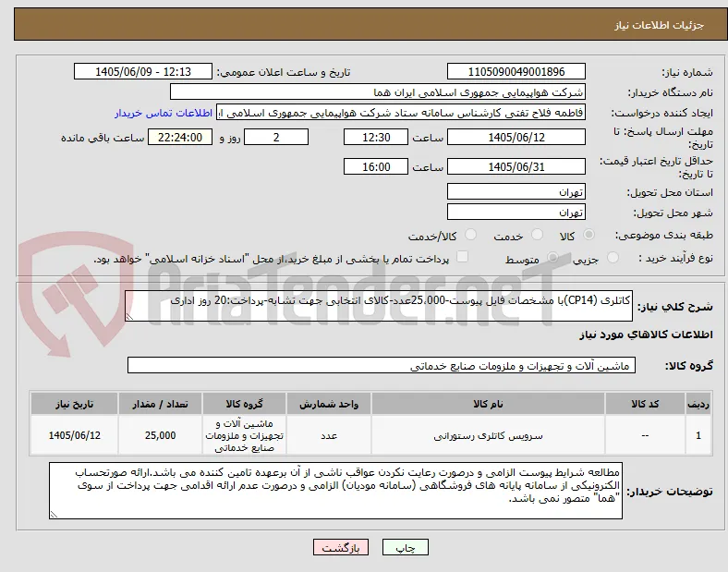Image resolution: width=728 pixels, height=572 pixels.
Task: Select the کالا radio button
Action: click(588, 235)
